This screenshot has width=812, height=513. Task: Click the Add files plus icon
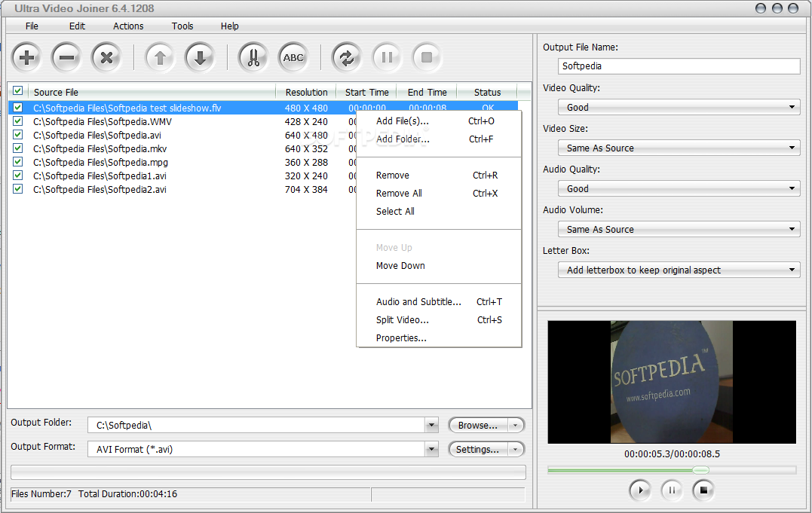(27, 57)
